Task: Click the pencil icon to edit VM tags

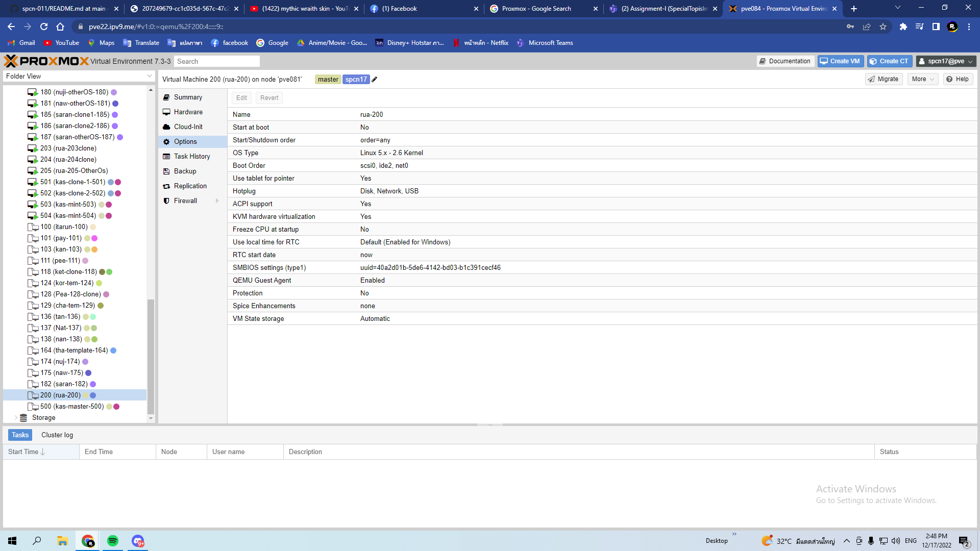Action: [374, 80]
